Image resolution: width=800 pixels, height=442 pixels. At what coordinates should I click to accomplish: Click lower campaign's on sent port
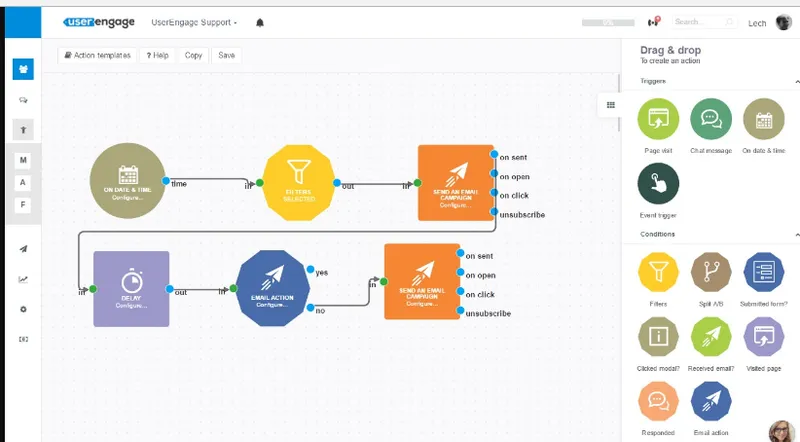[x=460, y=253]
